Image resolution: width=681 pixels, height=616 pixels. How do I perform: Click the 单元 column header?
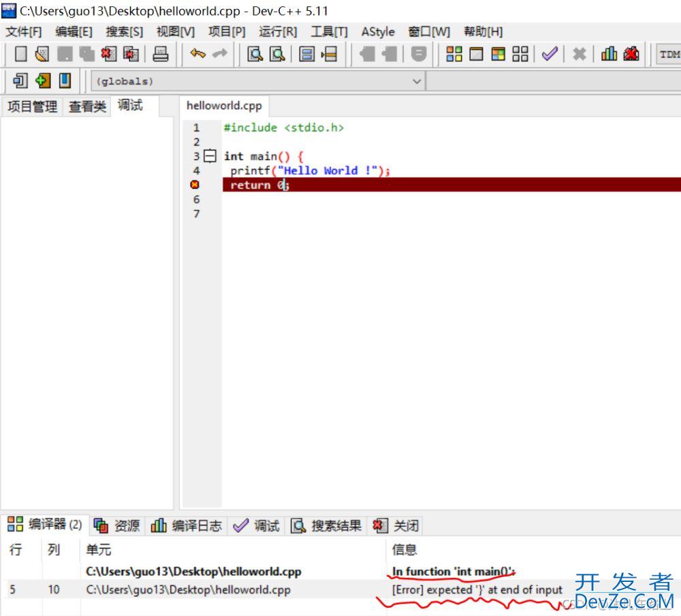click(98, 550)
